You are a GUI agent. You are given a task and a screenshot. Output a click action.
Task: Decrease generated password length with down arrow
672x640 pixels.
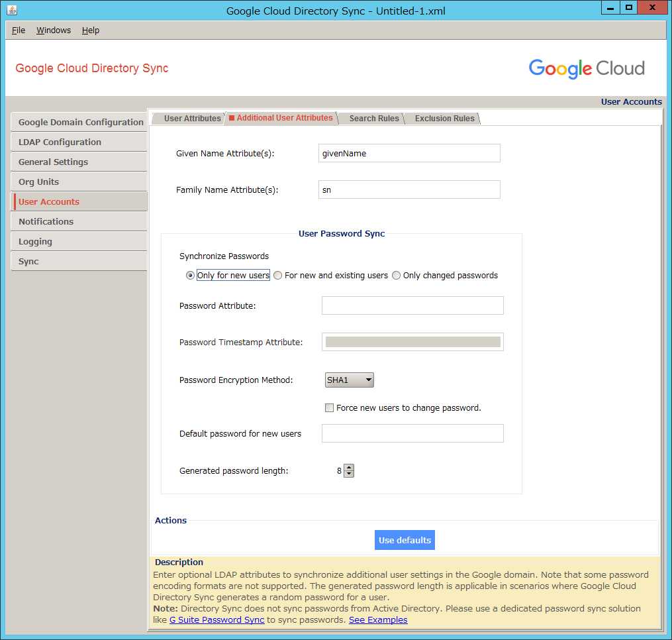(x=350, y=474)
